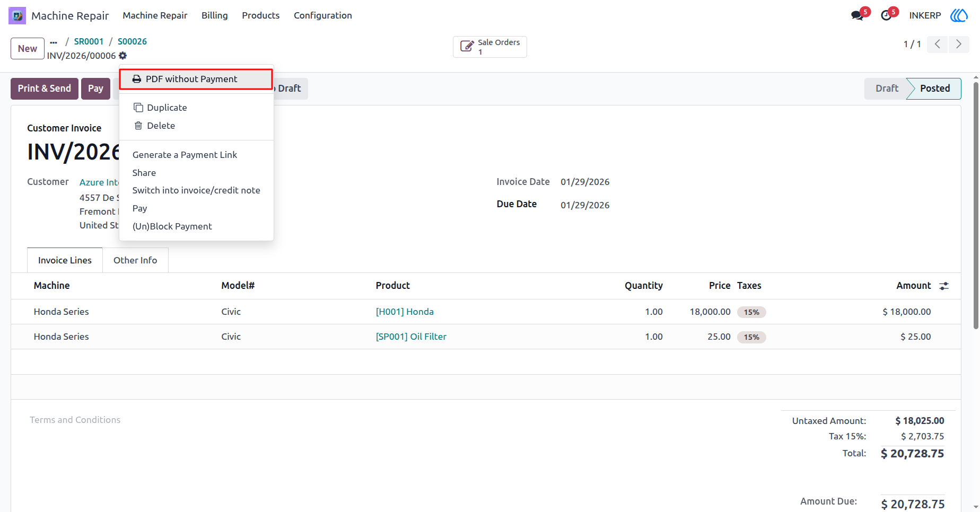980x512 pixels.
Task: Open the Sale Orders smart button
Action: pos(490,47)
